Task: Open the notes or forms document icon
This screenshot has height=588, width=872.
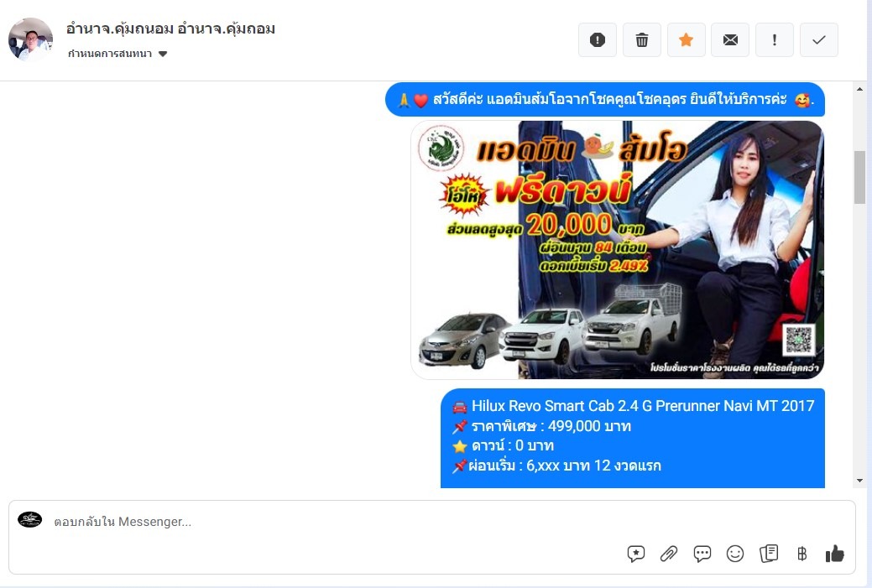Action: pyautogui.click(x=769, y=554)
